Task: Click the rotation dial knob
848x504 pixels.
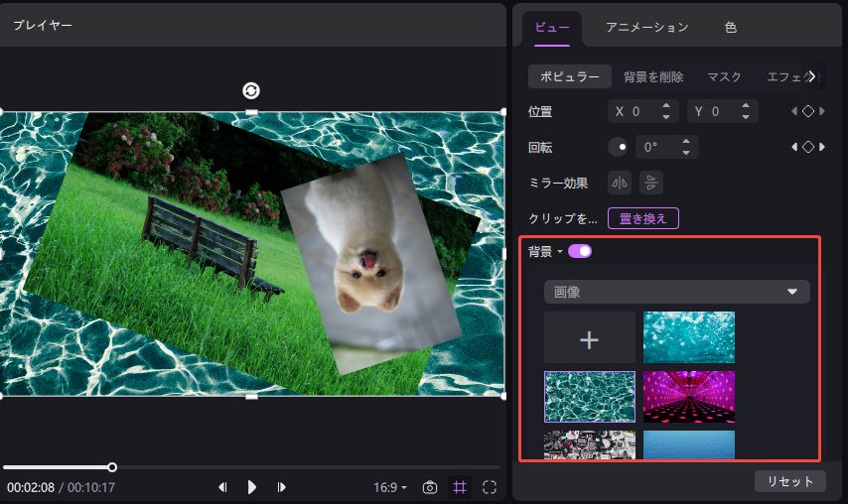Action: [618, 147]
